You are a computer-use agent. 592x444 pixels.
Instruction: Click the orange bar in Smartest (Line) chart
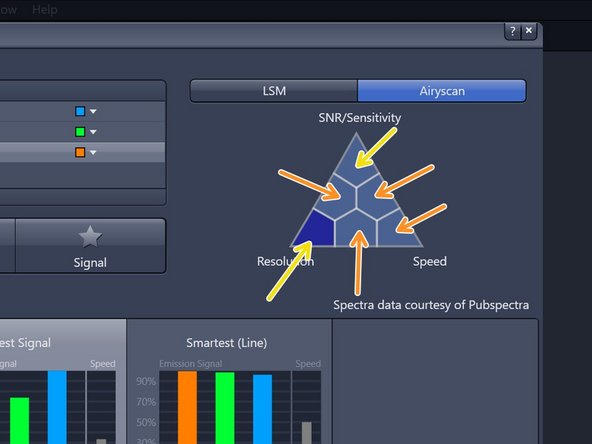187,407
